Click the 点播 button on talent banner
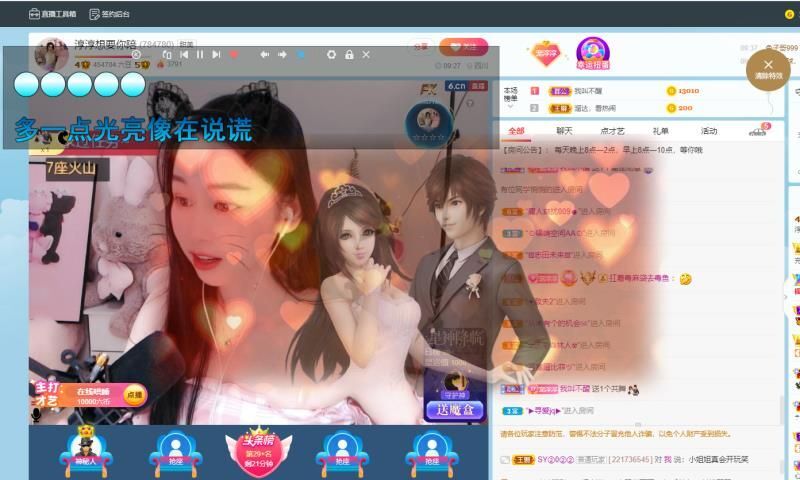The height and width of the screenshot is (480, 800). (x=135, y=395)
